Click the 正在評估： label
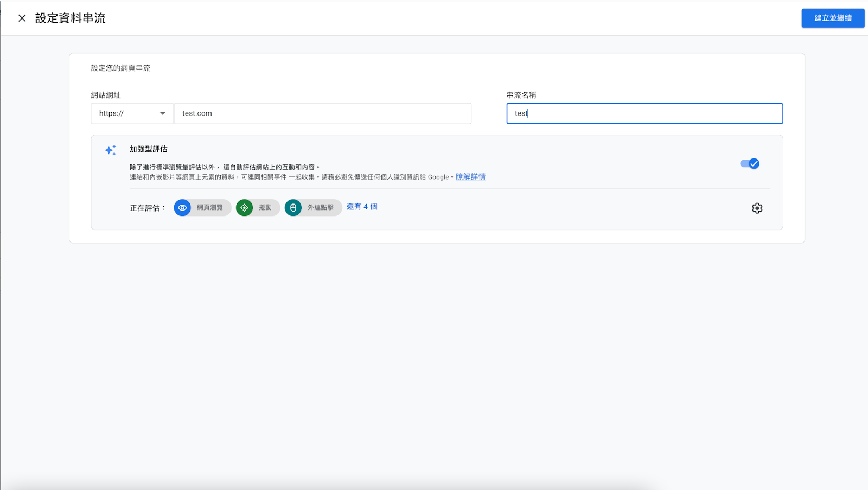 [x=148, y=208]
